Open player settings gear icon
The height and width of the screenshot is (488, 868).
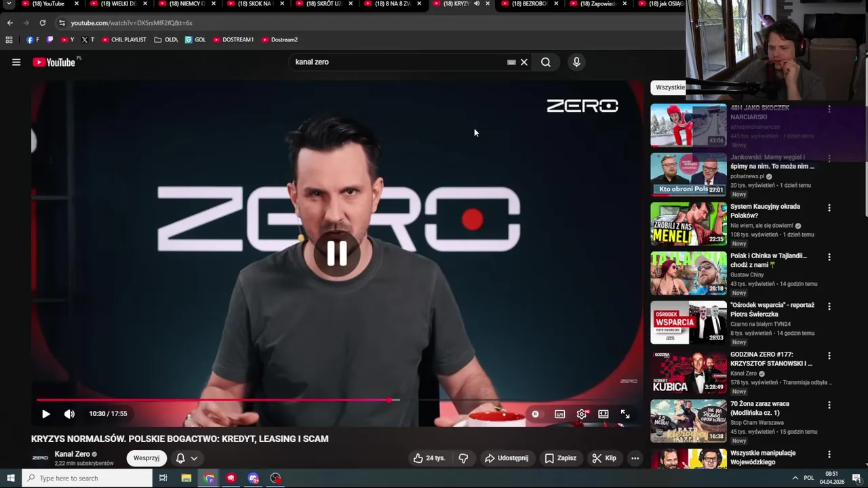click(x=582, y=414)
